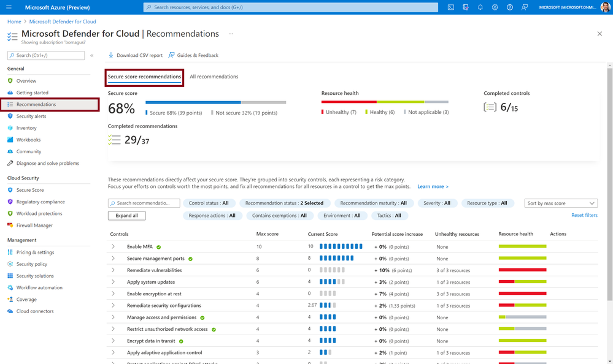Screen dimensions: 613x364
Task: Follow the Learn more link
Action: [x=433, y=187]
